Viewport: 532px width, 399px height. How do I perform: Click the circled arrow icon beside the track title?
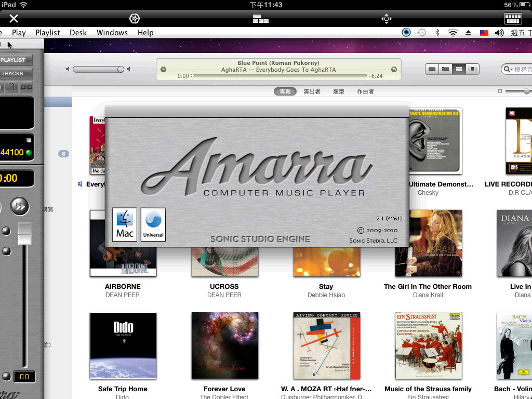click(x=394, y=69)
